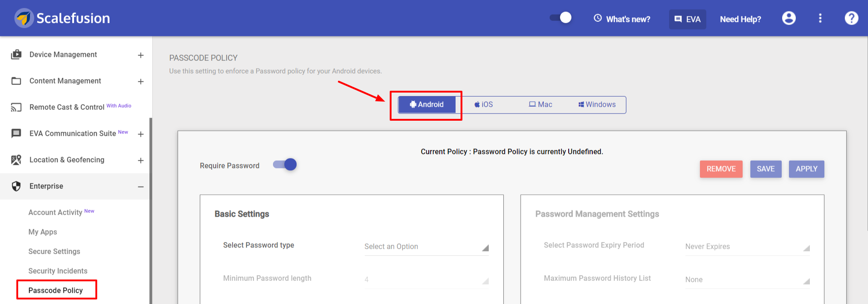The image size is (868, 304).
Task: Click the Scalefusion logo icon
Action: click(x=24, y=18)
